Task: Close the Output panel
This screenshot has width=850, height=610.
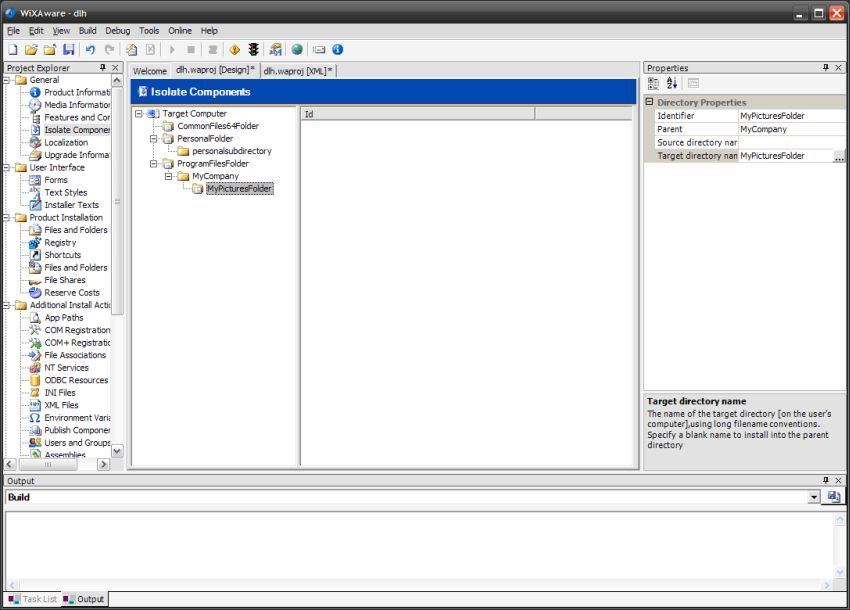Action: click(838, 480)
